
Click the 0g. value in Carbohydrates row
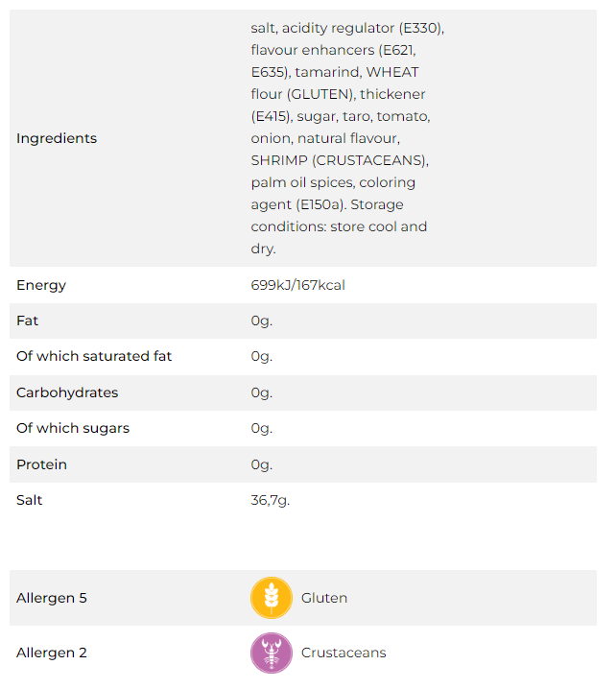click(262, 392)
